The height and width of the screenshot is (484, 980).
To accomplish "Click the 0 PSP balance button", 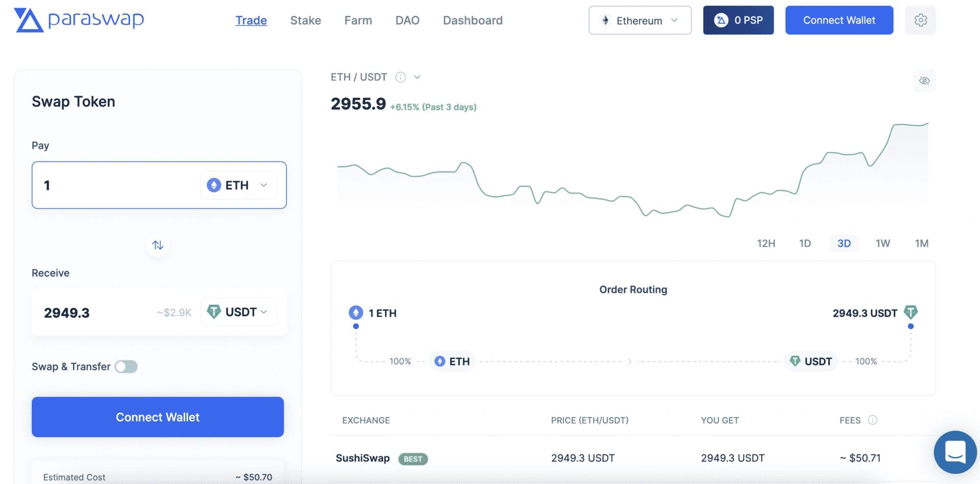I will [738, 20].
